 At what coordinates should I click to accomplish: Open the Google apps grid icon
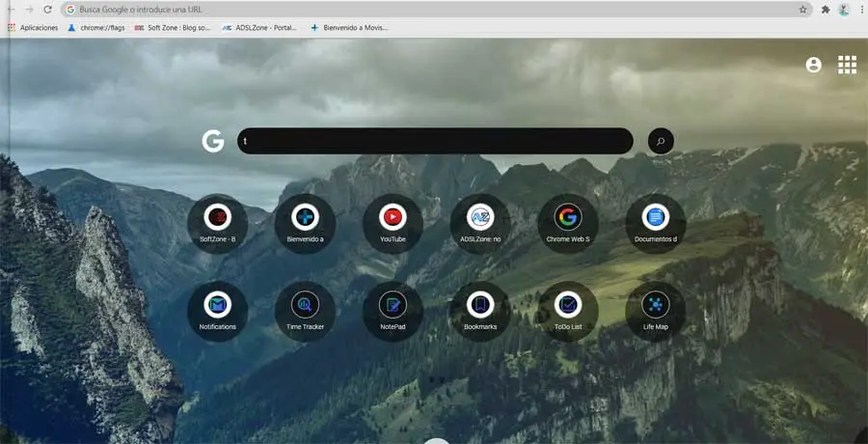tap(847, 65)
